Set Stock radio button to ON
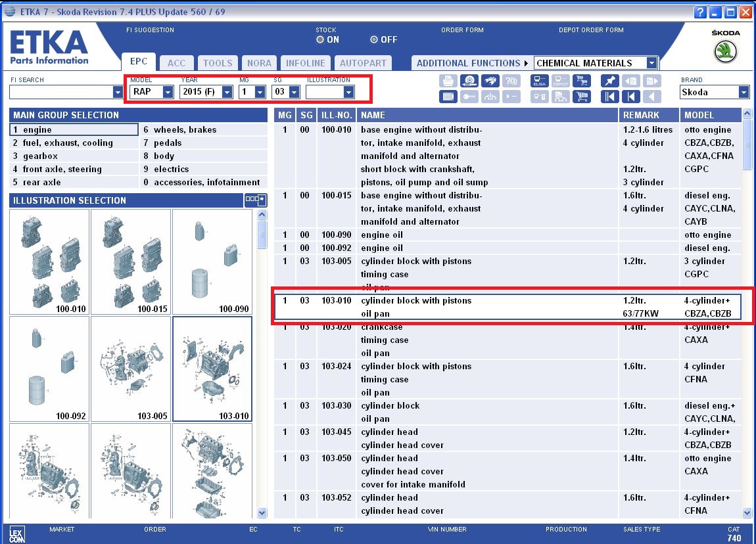 pos(319,39)
